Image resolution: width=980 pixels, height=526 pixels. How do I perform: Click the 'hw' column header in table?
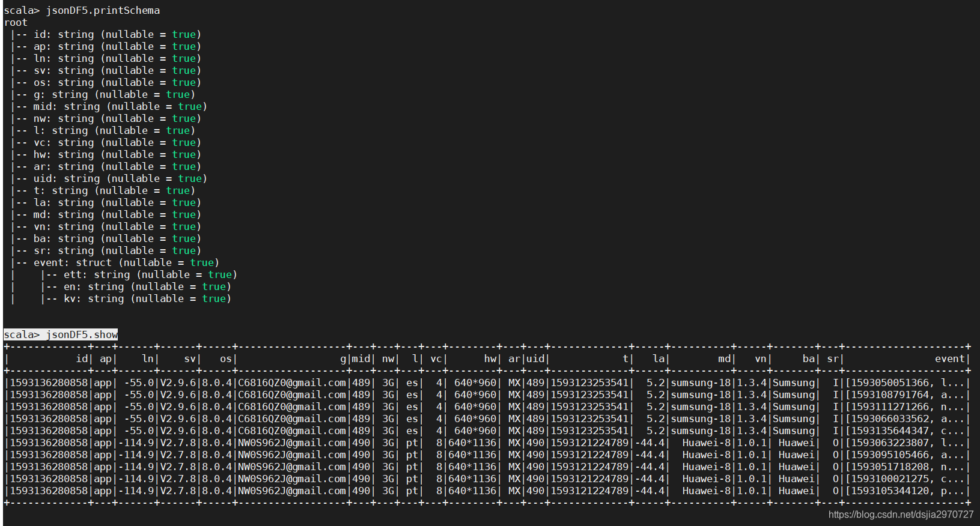tap(490, 358)
